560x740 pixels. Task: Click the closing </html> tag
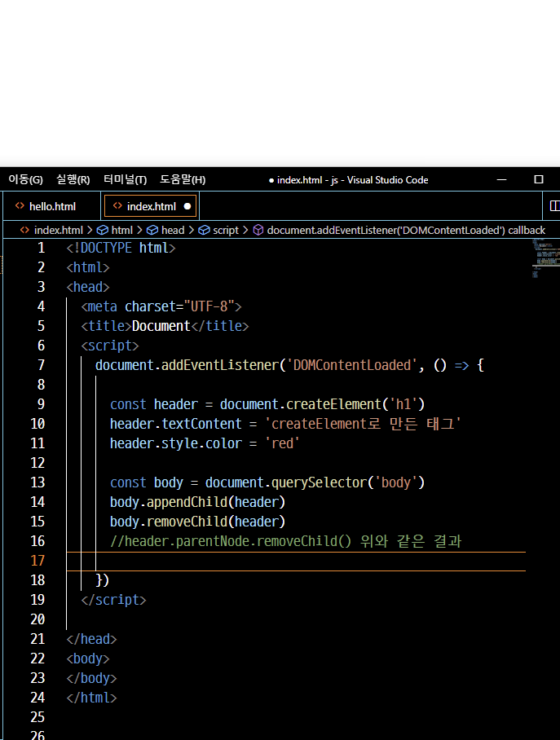91,698
